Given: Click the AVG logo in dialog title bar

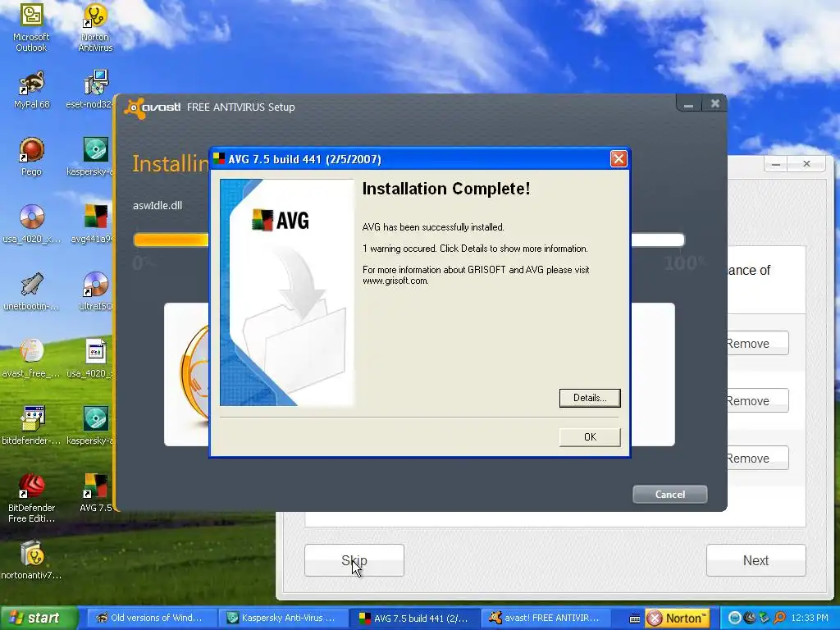Looking at the screenshot, I should [x=218, y=158].
